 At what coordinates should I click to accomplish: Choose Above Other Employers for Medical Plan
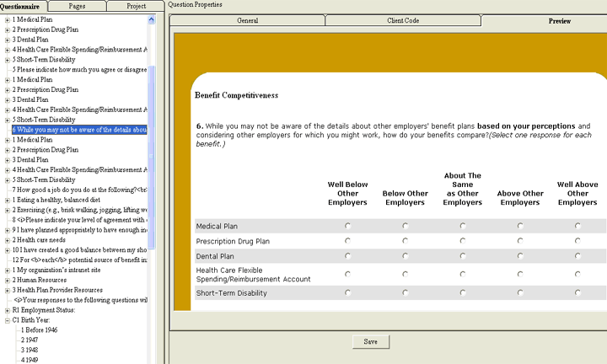pos(520,226)
